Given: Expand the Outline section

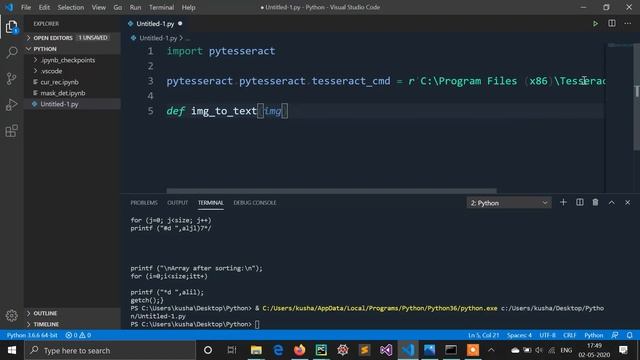Looking at the screenshot, I should 72,313.
